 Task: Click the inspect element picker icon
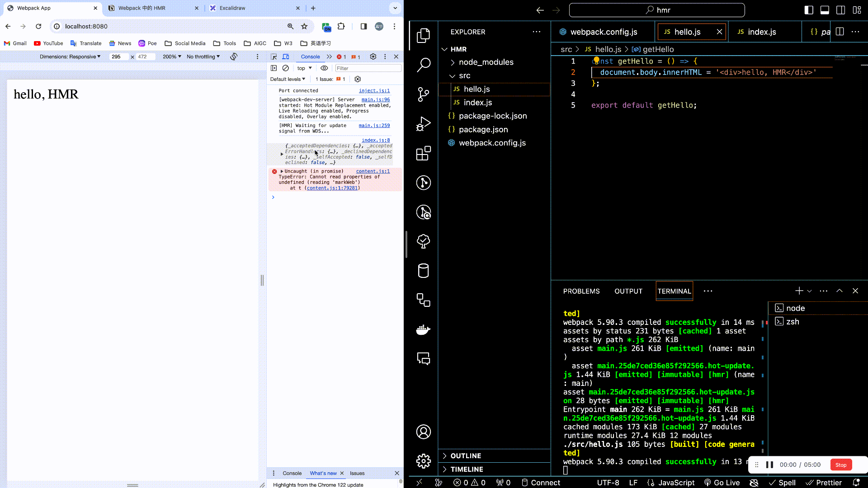pos(274,56)
